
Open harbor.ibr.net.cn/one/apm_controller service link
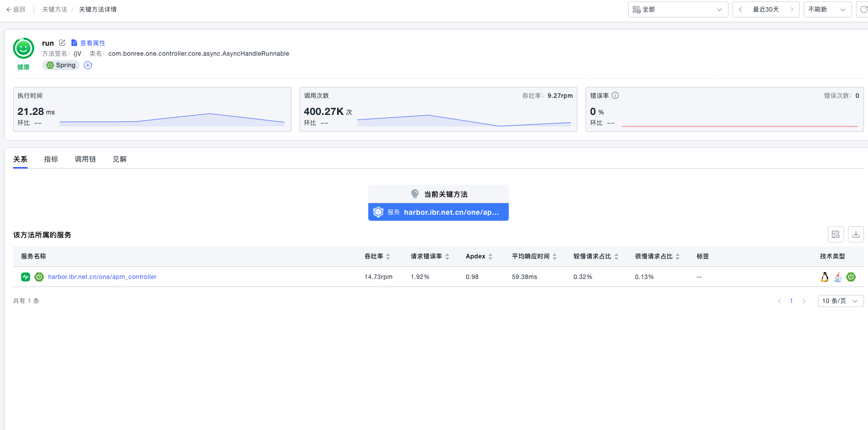click(102, 277)
